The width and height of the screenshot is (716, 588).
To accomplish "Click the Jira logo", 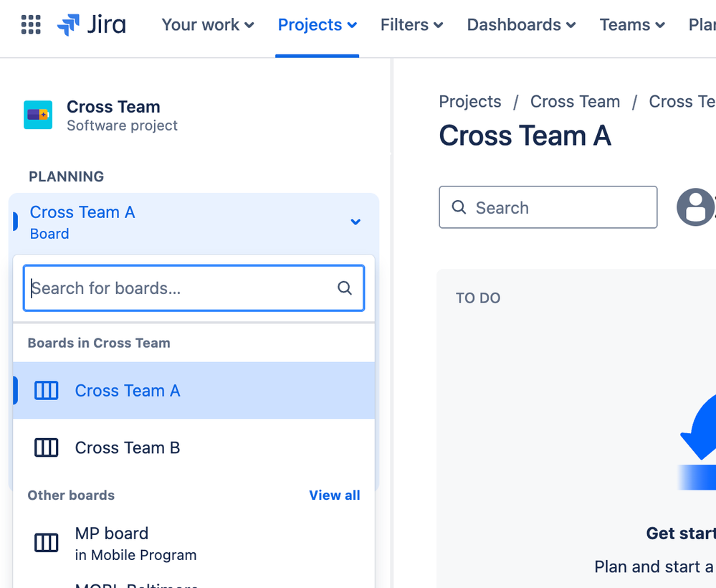I will pyautogui.click(x=91, y=24).
